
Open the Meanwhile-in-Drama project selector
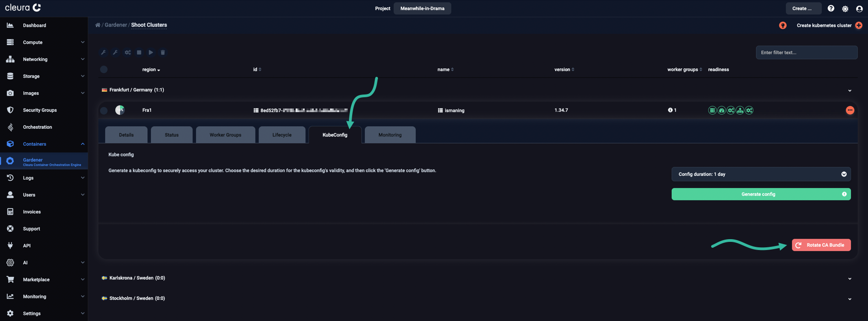coord(422,9)
